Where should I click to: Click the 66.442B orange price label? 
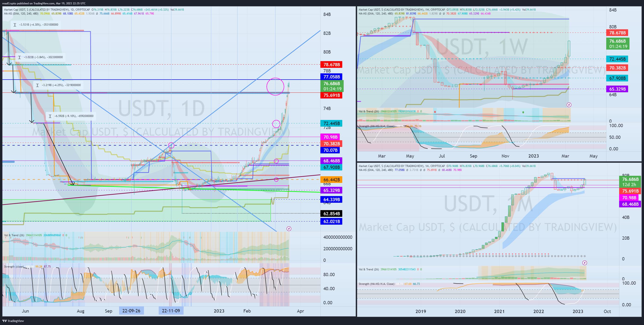coord(331,180)
